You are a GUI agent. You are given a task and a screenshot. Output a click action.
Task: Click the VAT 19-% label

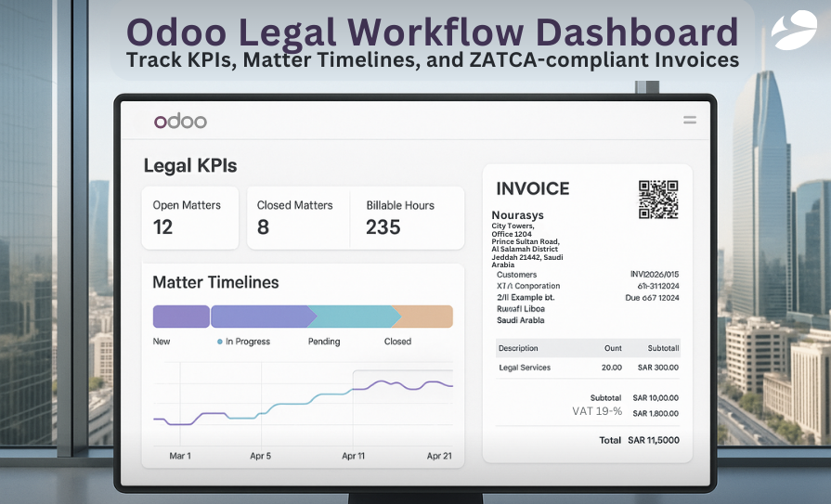(597, 411)
